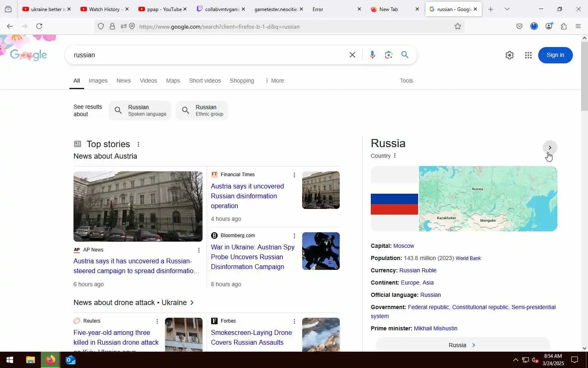Open the Russian flag image

394,199
